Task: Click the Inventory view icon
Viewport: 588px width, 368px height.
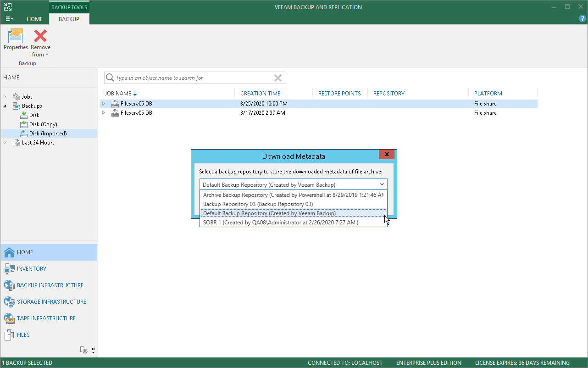Action: point(9,269)
